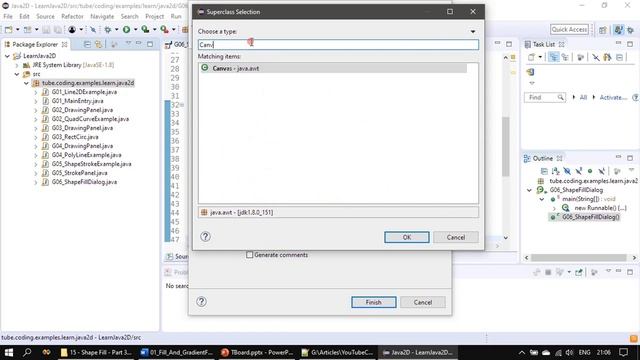Click the External Tools run icon

coord(164,29)
